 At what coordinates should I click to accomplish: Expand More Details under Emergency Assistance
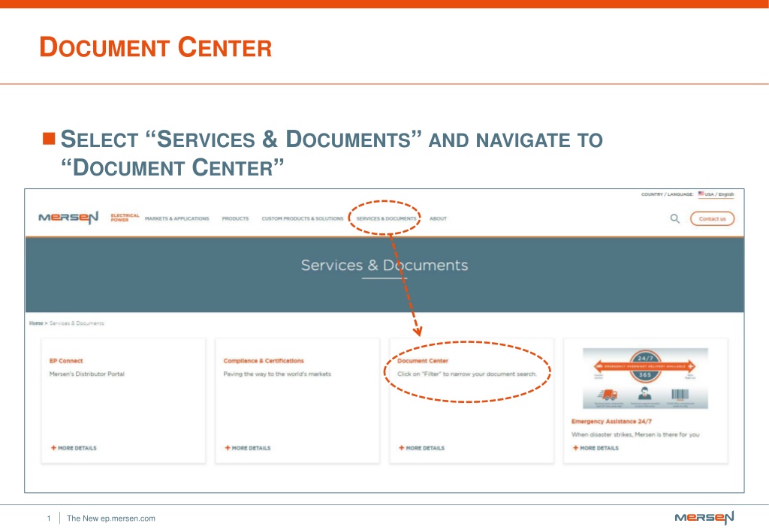pos(596,448)
